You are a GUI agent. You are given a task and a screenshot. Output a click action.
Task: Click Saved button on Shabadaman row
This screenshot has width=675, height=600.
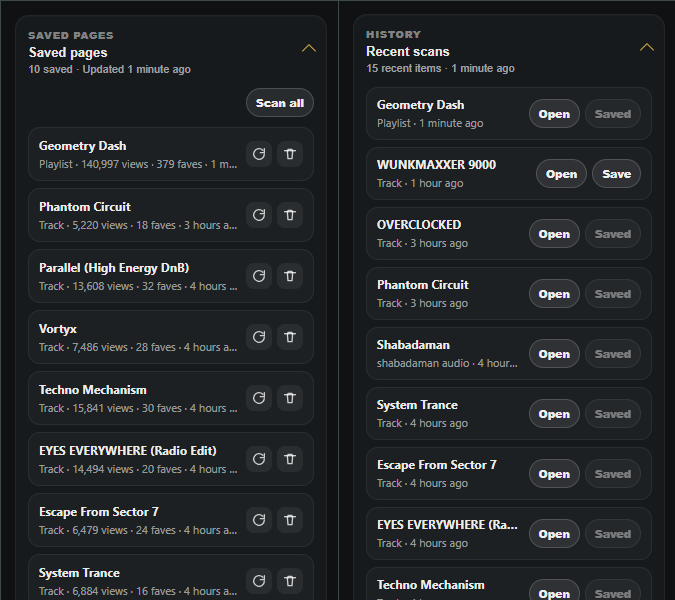point(613,354)
